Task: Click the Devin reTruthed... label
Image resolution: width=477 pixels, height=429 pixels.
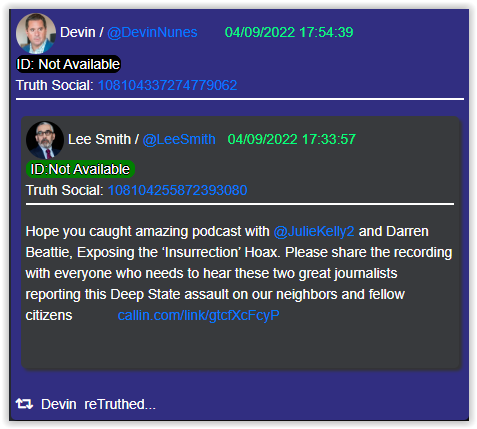Action: click(98, 404)
